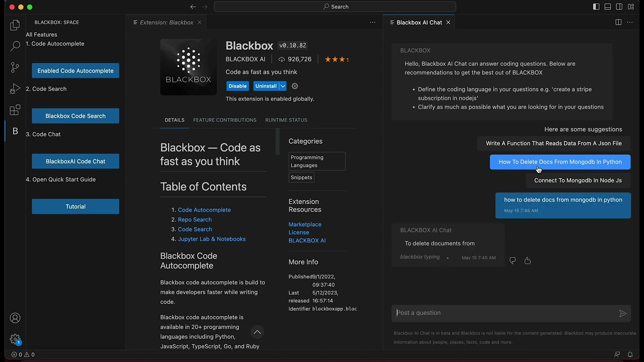Image resolution: width=644 pixels, height=362 pixels.
Task: Disable the Blackbox extension
Action: tap(237, 85)
